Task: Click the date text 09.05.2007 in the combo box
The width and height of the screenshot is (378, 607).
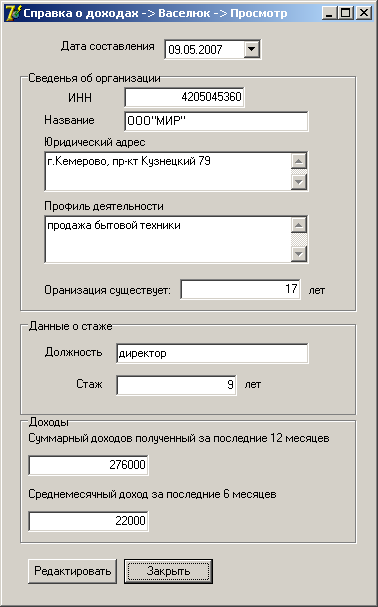Action: (x=195, y=50)
